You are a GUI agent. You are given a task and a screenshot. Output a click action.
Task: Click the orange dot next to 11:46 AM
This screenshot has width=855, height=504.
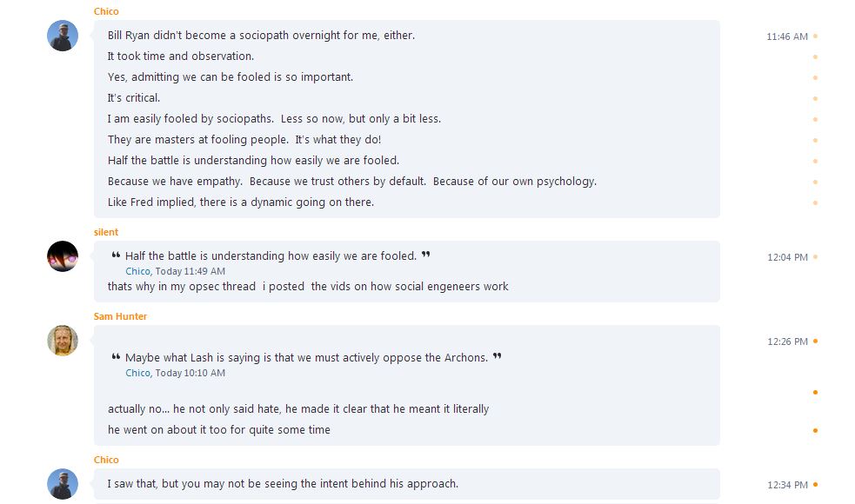pos(815,36)
